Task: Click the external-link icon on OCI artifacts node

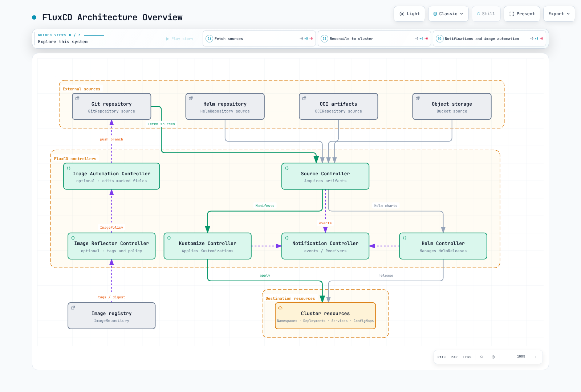Action: pyautogui.click(x=304, y=98)
